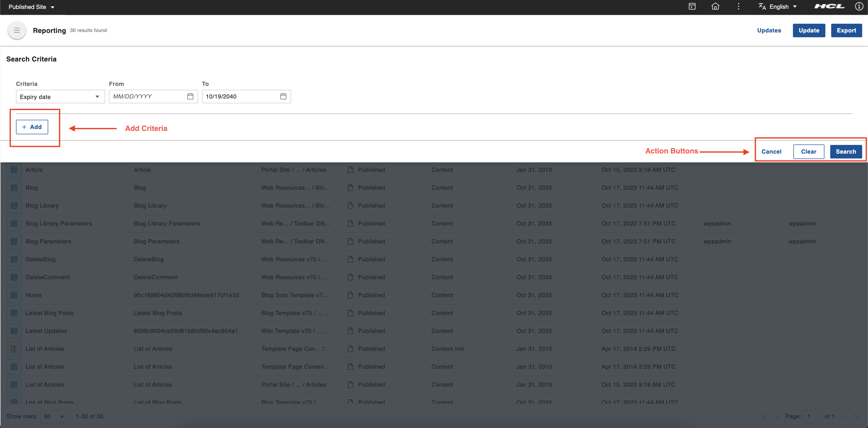The height and width of the screenshot is (428, 868).
Task: Open the hamburger navigation menu
Action: (16, 30)
